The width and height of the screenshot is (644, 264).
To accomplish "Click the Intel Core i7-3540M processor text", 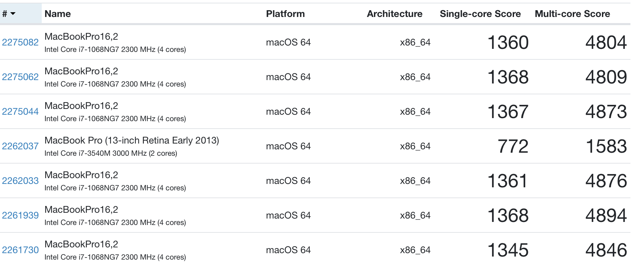I will 111,153.
